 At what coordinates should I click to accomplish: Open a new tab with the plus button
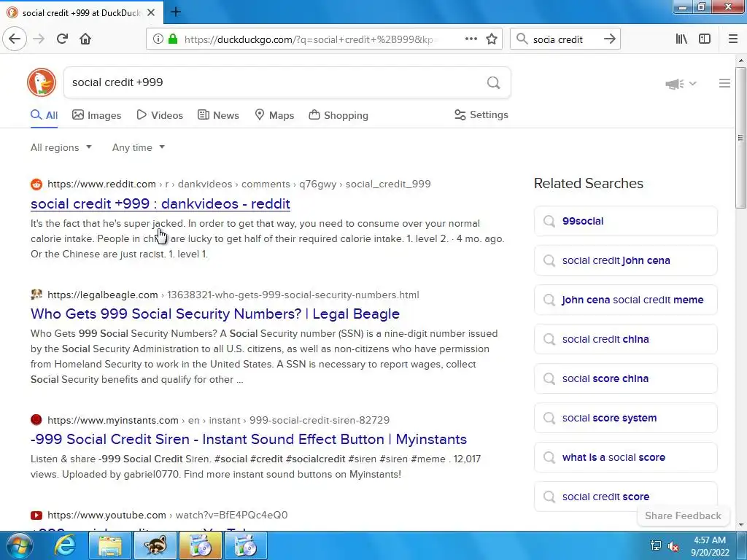175,12
